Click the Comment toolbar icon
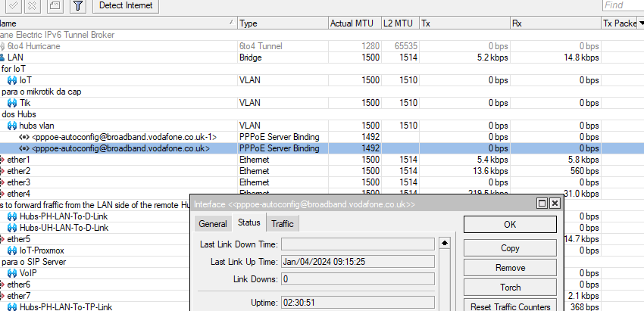644x311 pixels. (55, 6)
